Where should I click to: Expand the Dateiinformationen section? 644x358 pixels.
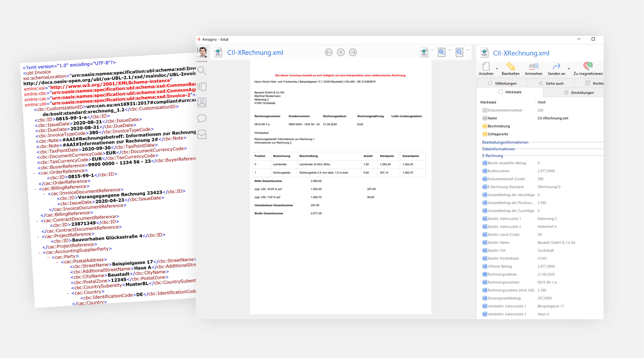pos(498,149)
